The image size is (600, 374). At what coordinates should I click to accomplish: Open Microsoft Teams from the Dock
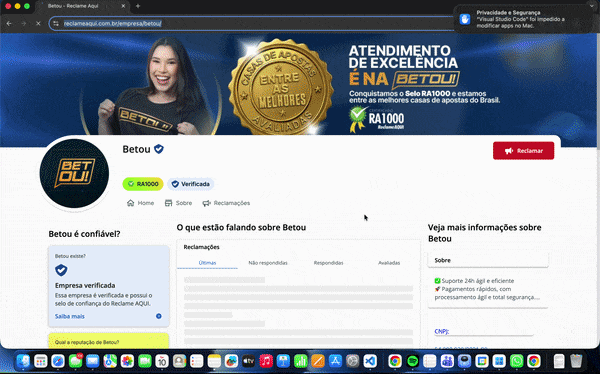(447, 361)
